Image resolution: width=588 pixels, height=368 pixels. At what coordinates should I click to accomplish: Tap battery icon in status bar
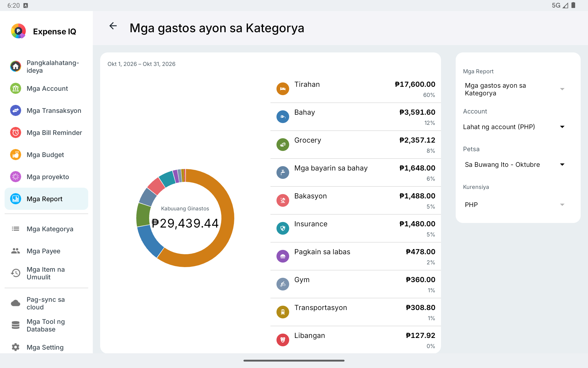[x=573, y=5]
